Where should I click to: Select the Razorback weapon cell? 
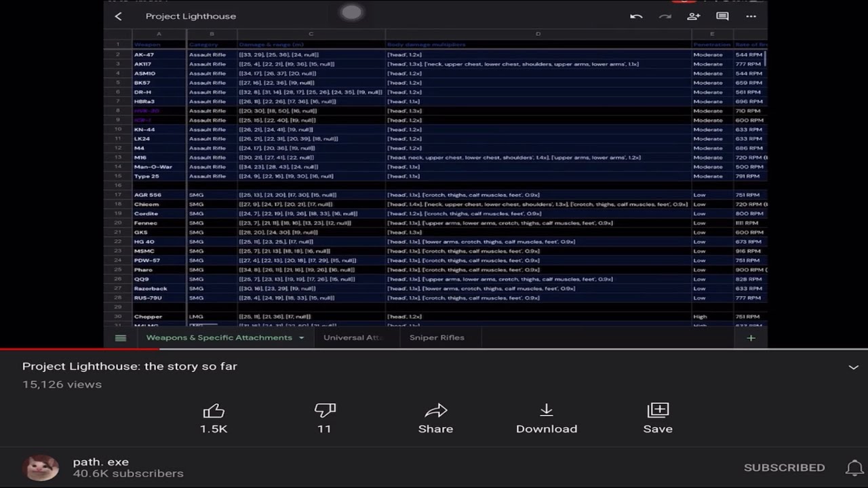click(159, 288)
